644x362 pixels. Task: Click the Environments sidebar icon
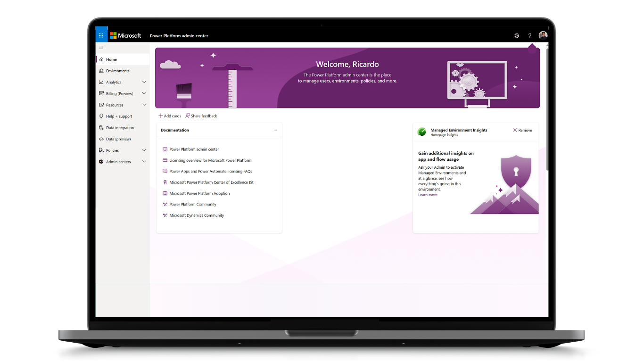tap(101, 71)
